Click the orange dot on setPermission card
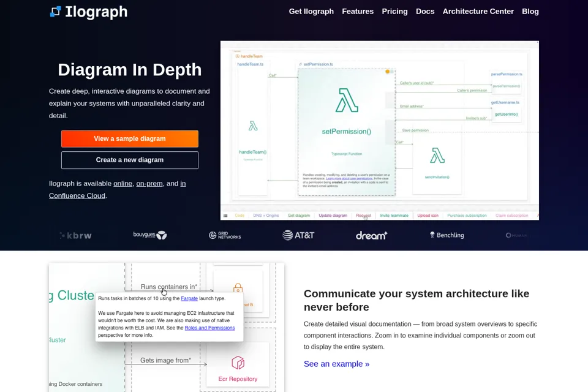The width and height of the screenshot is (588, 392). point(387,72)
